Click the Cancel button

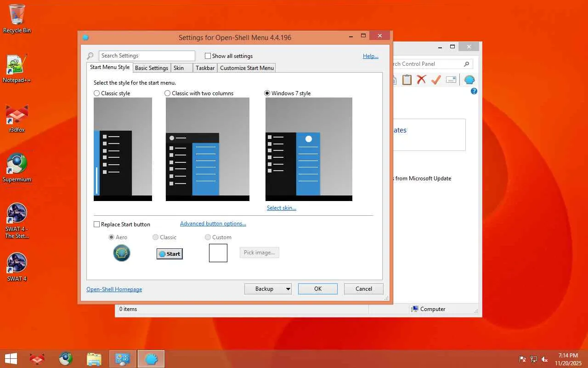point(364,289)
